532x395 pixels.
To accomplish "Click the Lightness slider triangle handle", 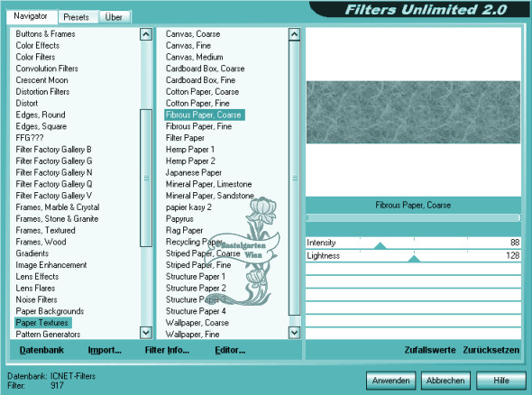I will (x=414, y=259).
